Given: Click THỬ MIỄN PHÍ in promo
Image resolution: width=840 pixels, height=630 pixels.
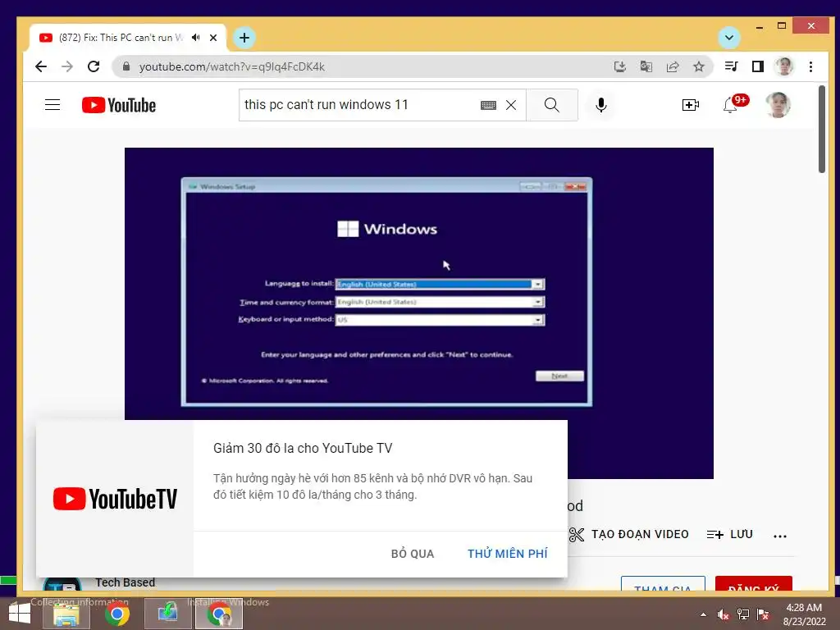Looking at the screenshot, I should (507, 554).
